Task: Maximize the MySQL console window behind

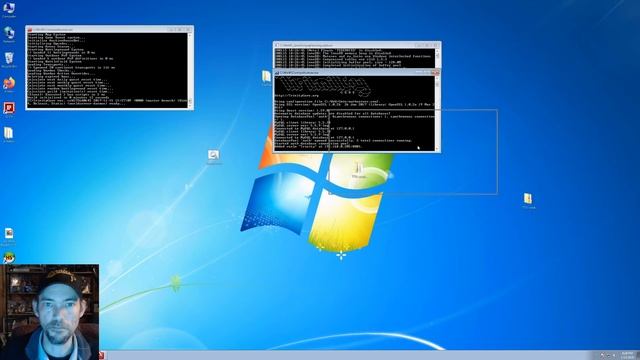Action: pos(427,45)
